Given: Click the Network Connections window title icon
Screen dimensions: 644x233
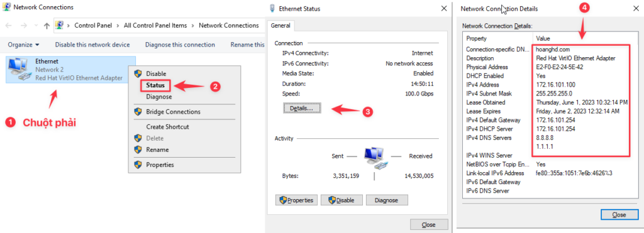Looking at the screenshot, I should click(x=6, y=7).
